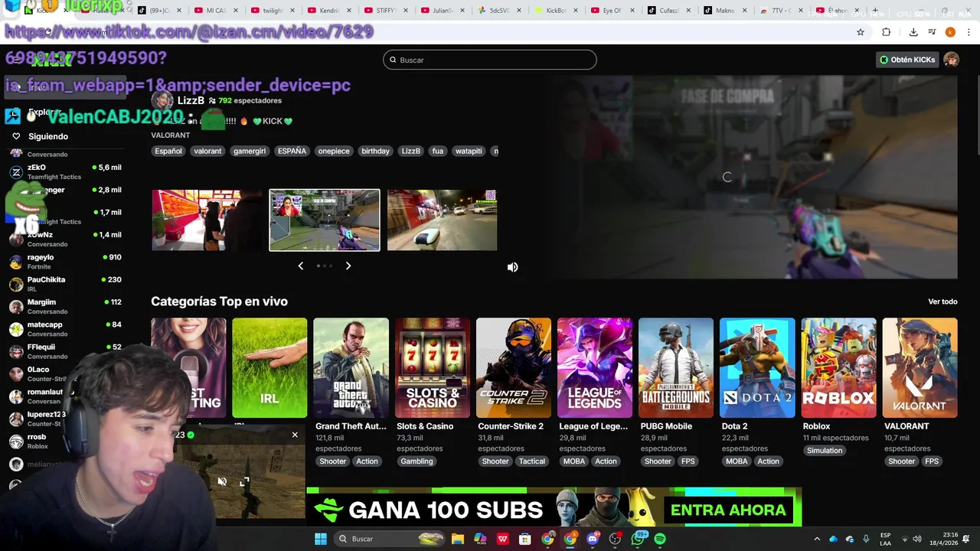980x551 pixels.
Task: Select the third carousel driving-game thumbnail
Action: click(442, 220)
